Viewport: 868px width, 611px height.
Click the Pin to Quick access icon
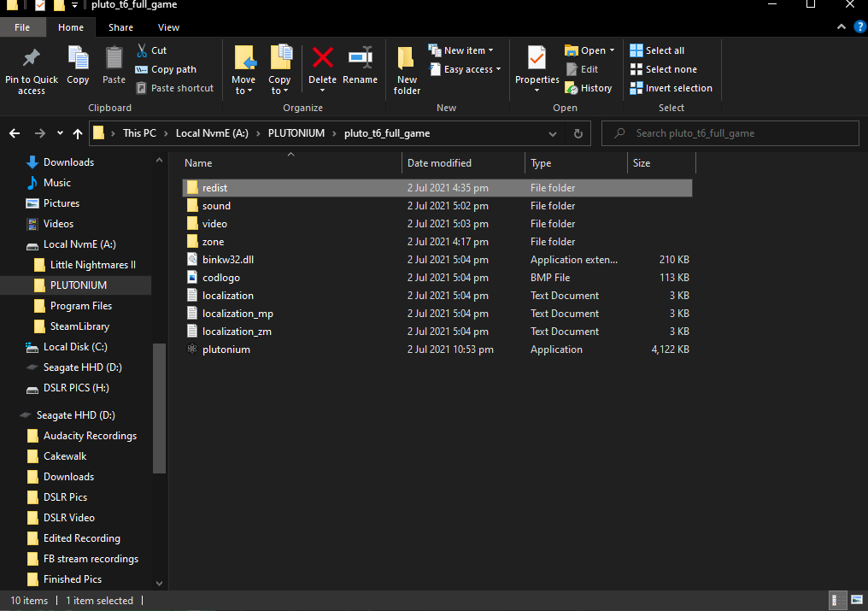(x=31, y=57)
